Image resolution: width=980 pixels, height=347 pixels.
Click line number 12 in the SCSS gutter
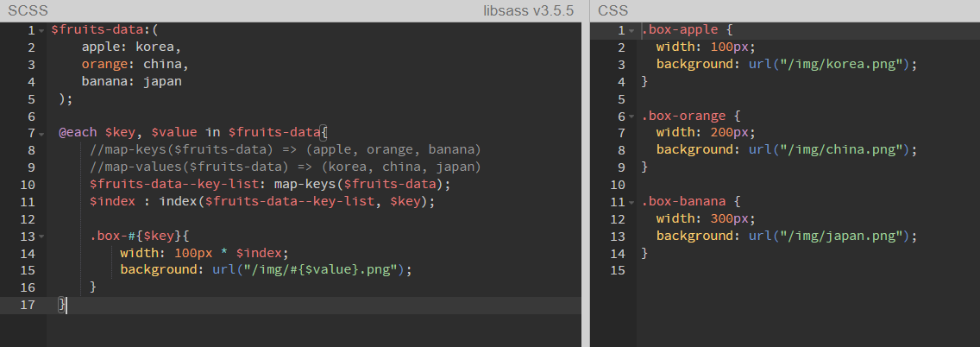point(28,219)
